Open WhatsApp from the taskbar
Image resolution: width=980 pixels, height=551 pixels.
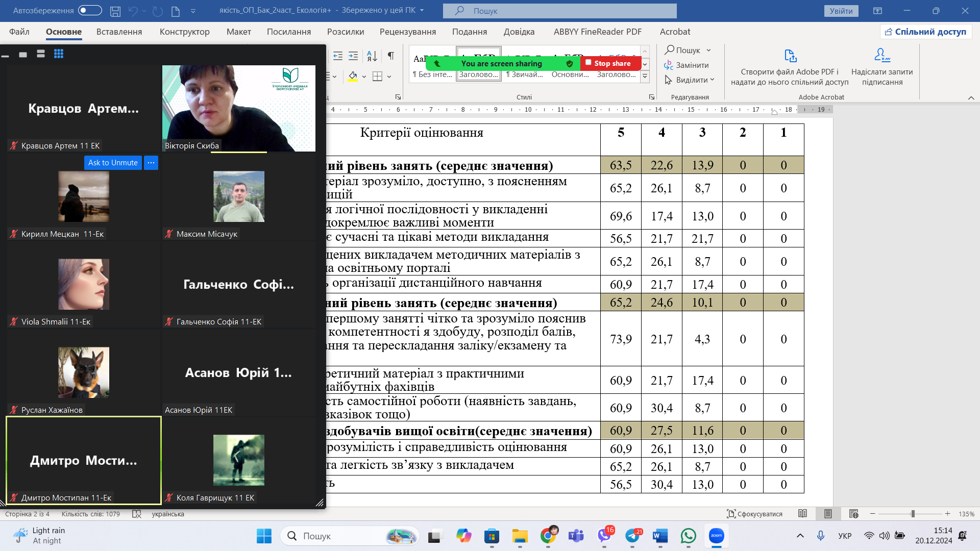(688, 536)
